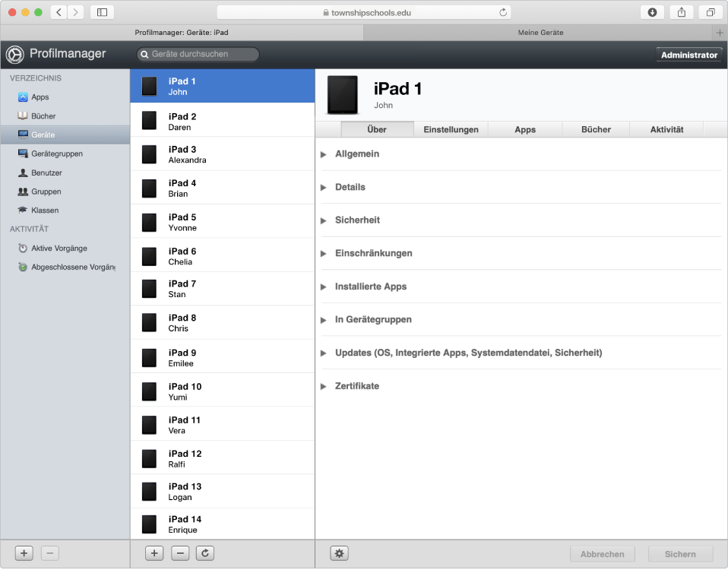This screenshot has width=728, height=570.
Task: Open Klassen in the sidebar
Action: (65, 211)
